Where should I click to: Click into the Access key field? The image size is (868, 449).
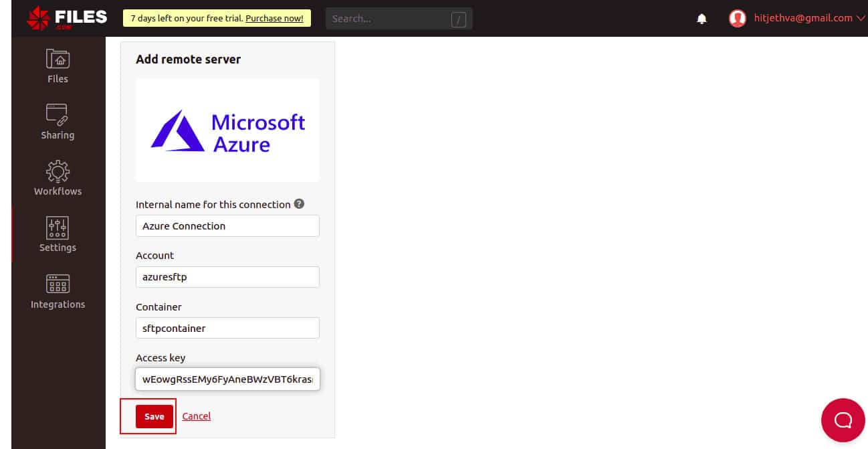click(227, 379)
